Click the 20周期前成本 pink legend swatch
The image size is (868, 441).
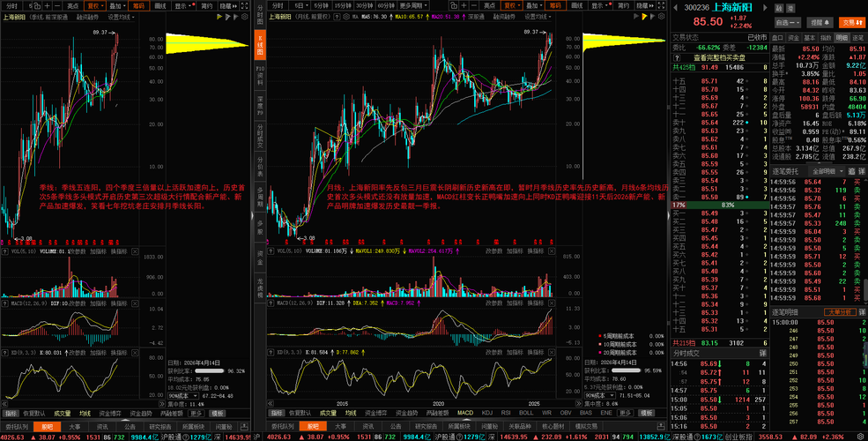coord(600,352)
